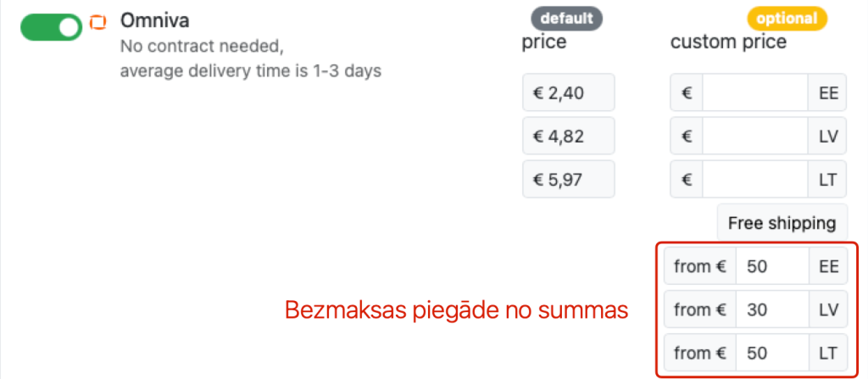Click the Free shipping button

point(782,223)
